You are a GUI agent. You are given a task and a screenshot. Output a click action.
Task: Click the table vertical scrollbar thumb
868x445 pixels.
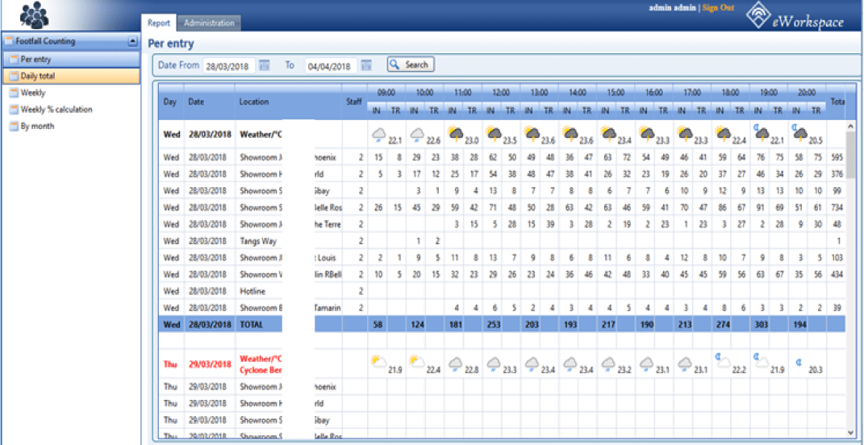851,155
